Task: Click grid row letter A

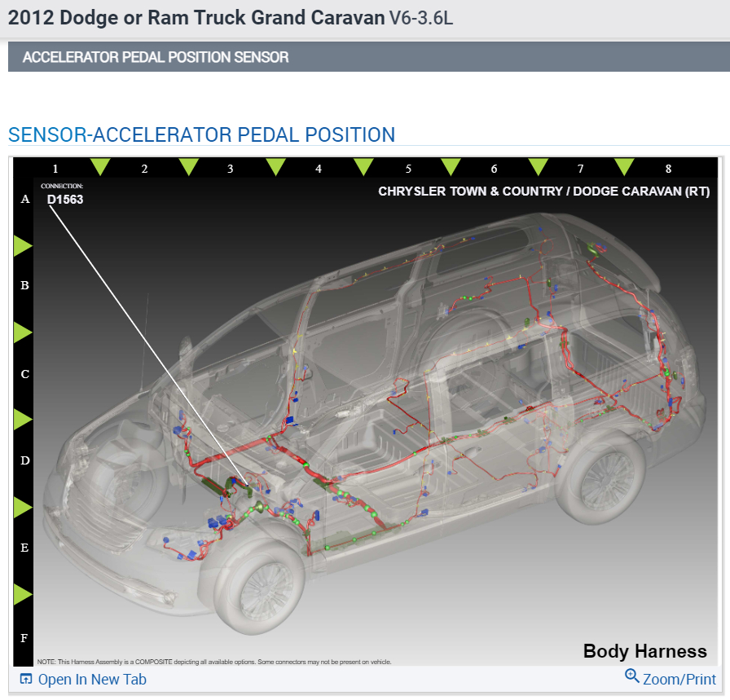Action: tap(25, 200)
